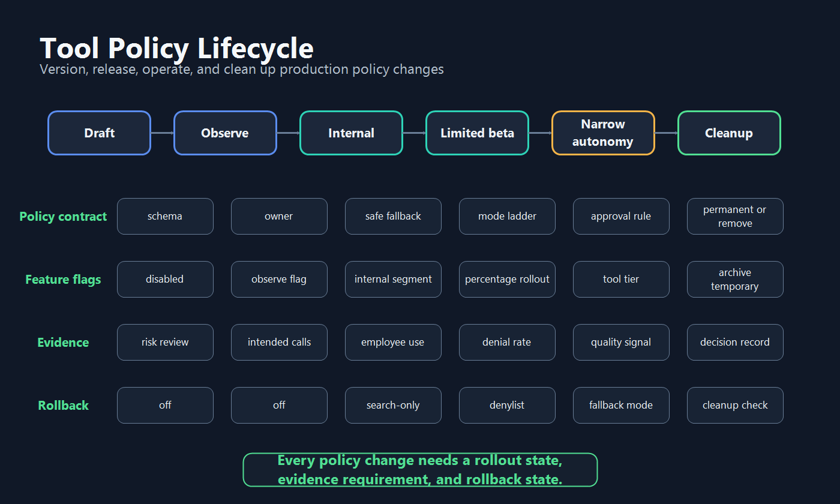Select the 'quality signal' cell
The width and height of the screenshot is (840, 504).
tap(621, 343)
